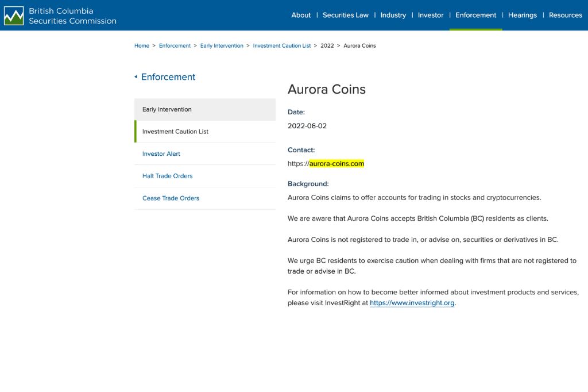
Task: Open Investor Alert in sidebar
Action: [x=205, y=153]
